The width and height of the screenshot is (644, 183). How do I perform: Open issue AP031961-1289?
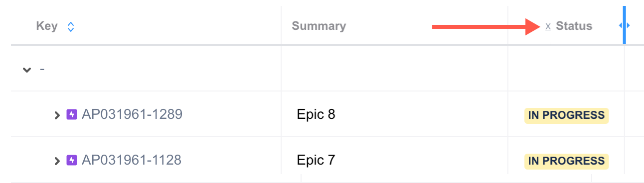point(132,115)
